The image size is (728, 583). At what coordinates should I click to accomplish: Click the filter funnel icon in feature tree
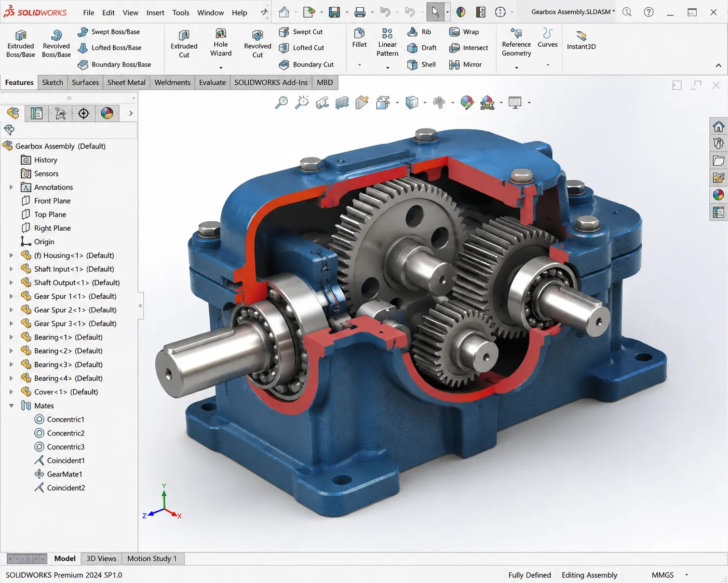[x=9, y=130]
